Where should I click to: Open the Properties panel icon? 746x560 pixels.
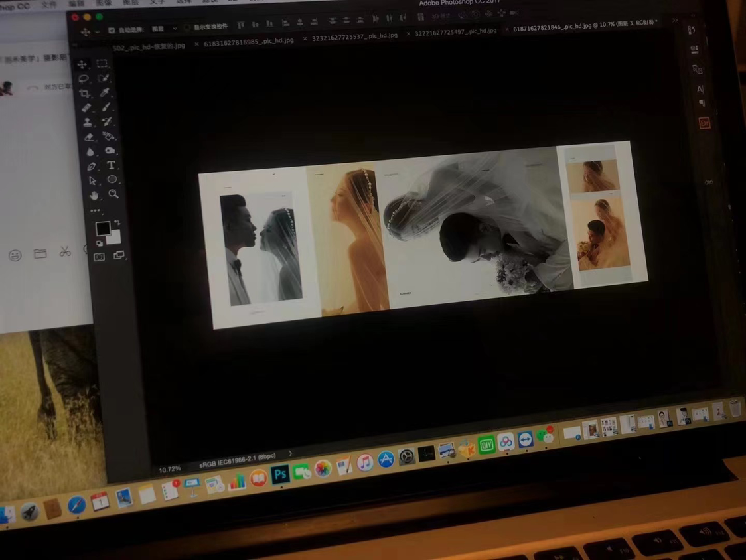pos(695,50)
